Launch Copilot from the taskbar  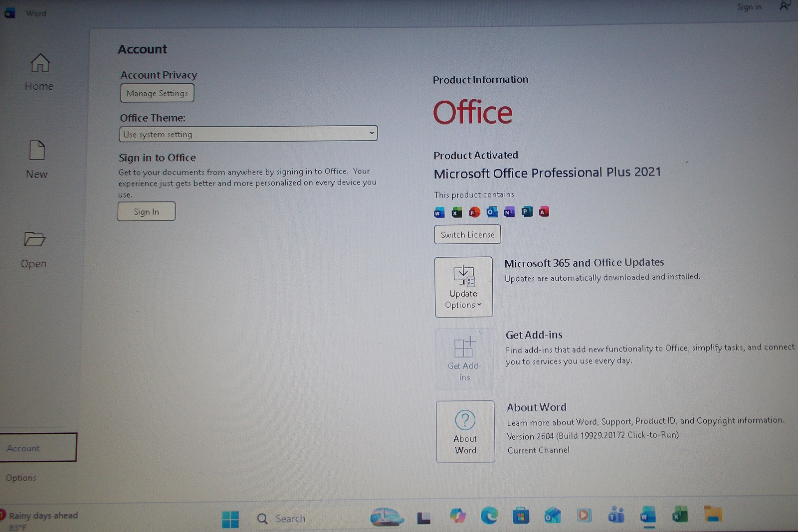pos(457,516)
